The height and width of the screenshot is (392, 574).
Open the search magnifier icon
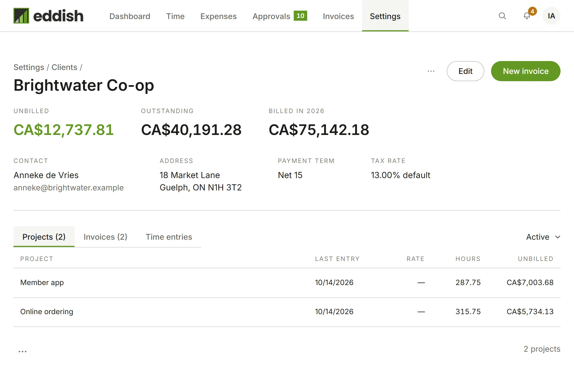pyautogui.click(x=502, y=16)
